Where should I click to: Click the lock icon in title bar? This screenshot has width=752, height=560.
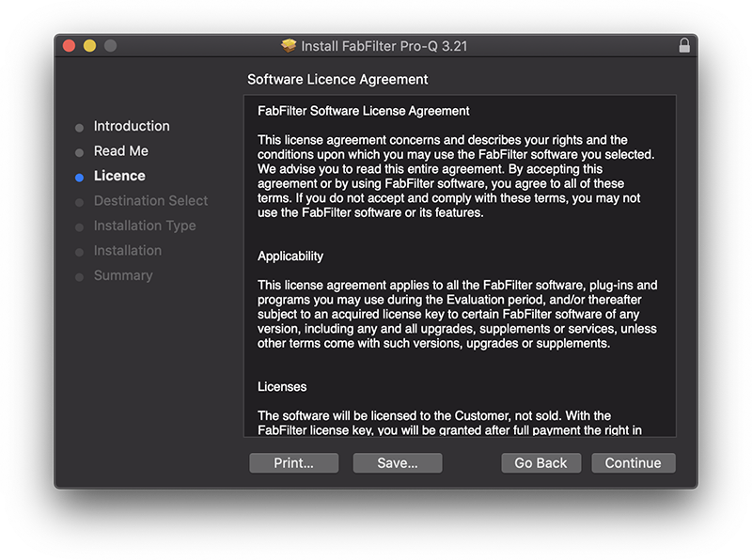pyautogui.click(x=684, y=45)
